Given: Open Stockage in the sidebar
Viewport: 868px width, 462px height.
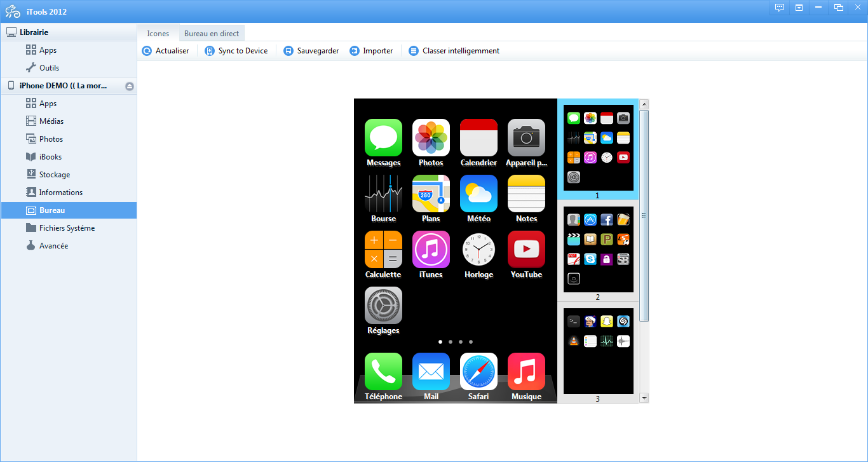Looking at the screenshot, I should pyautogui.click(x=69, y=175).
